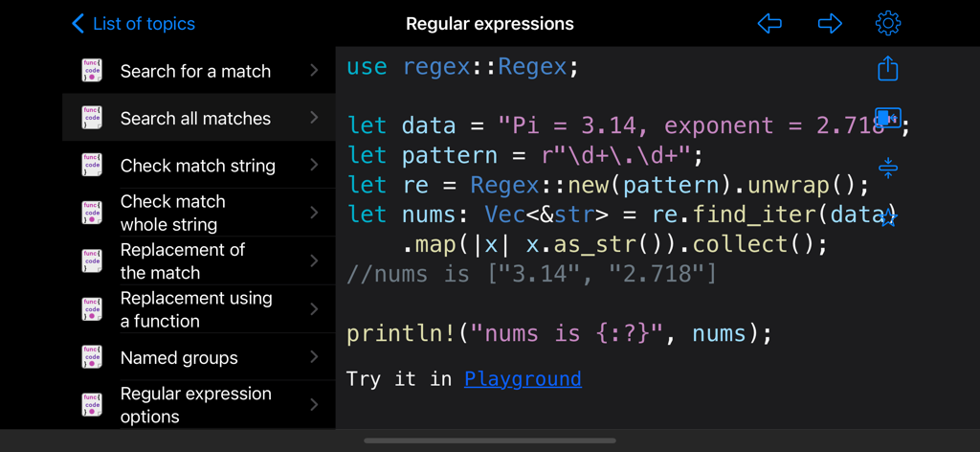The height and width of the screenshot is (452, 980).
Task: Tap code icon of Regular expression options
Action: 91,404
